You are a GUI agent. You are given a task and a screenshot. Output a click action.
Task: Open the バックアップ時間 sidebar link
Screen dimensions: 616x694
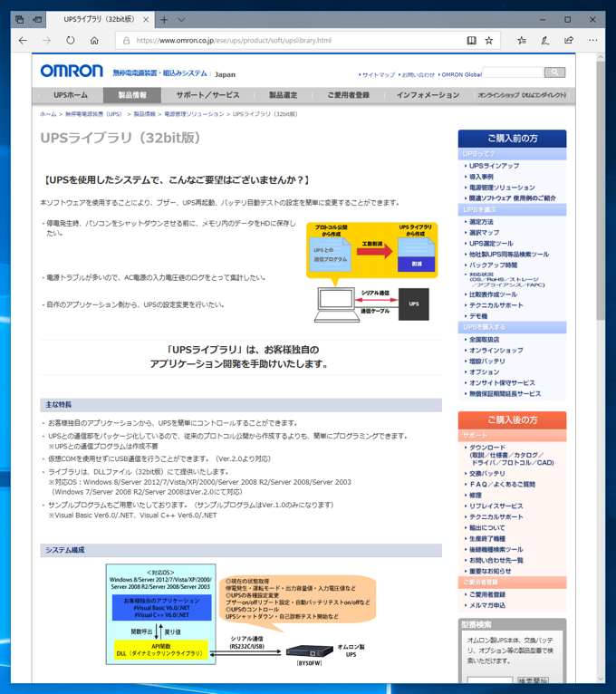493,265
